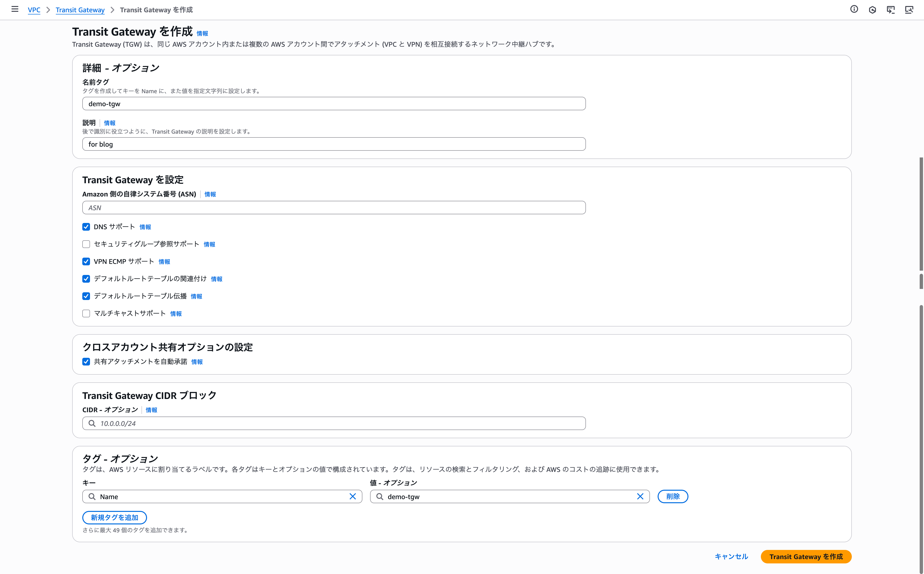Screen dimensions: 924x574
Task: Click 新規タグを追加 button
Action: click(x=114, y=517)
